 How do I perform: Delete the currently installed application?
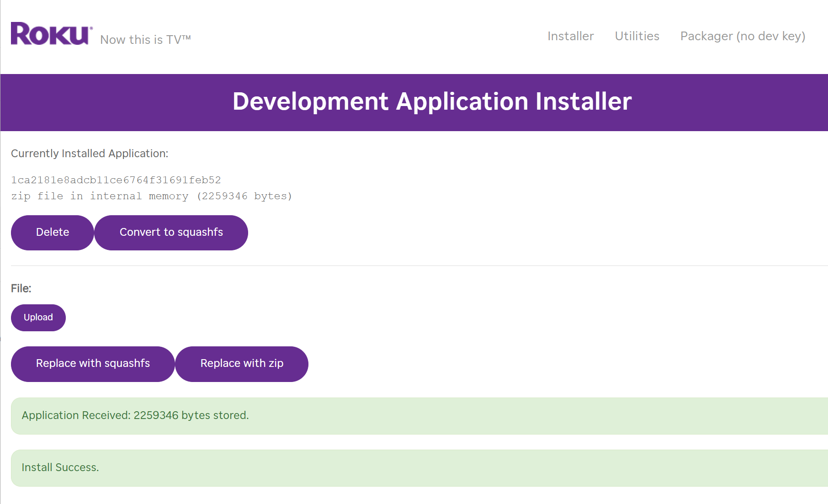[x=53, y=233]
